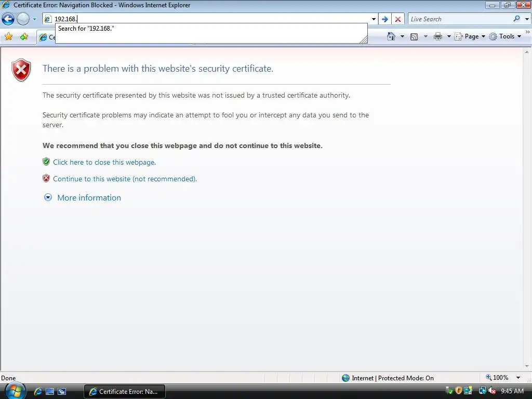Click the Add to Favorites icon
Screen dimensions: 532x399
coord(24,37)
